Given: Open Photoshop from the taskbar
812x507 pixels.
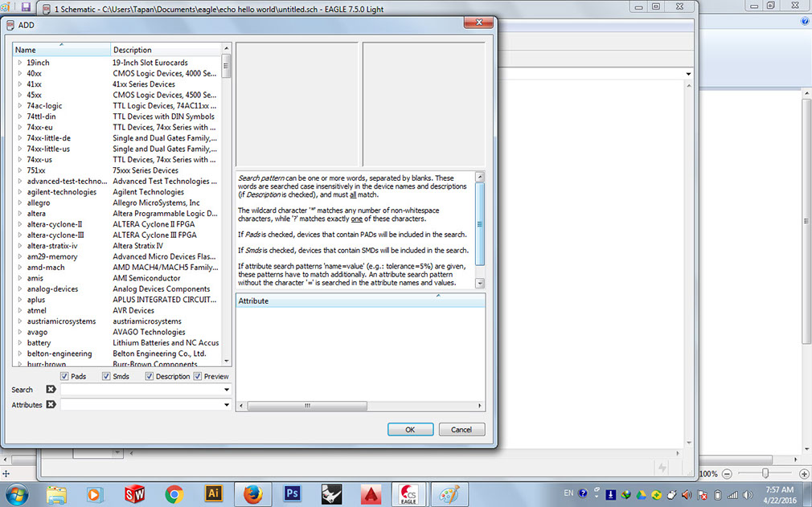Looking at the screenshot, I should click(293, 493).
